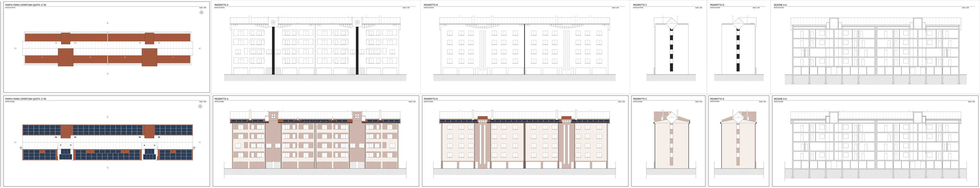Select the existing Prospetto D elevation drawing
Viewport: 980px width, 188px height.
[738, 48]
